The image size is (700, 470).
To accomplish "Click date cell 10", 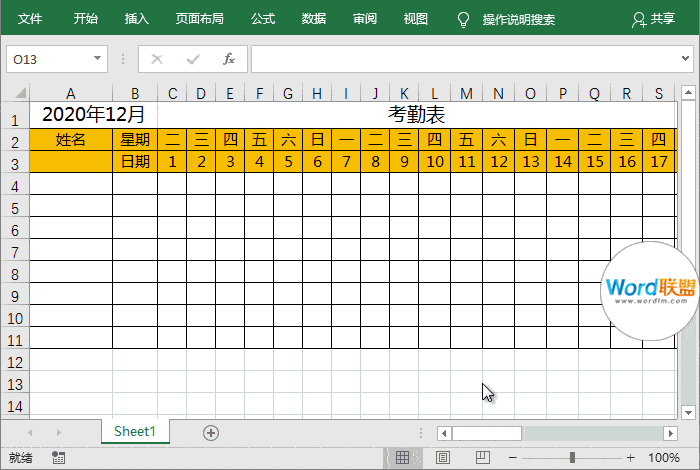I will tap(434, 161).
